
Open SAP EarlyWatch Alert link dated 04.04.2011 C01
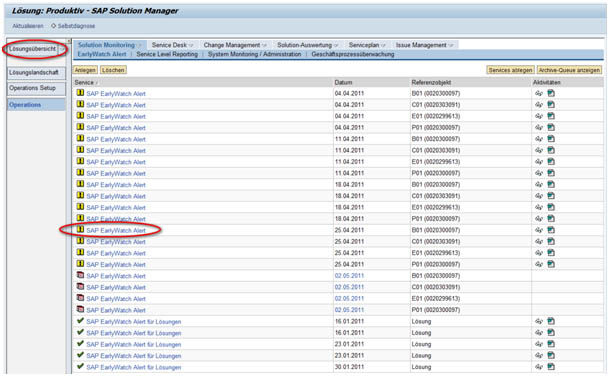[x=116, y=105]
